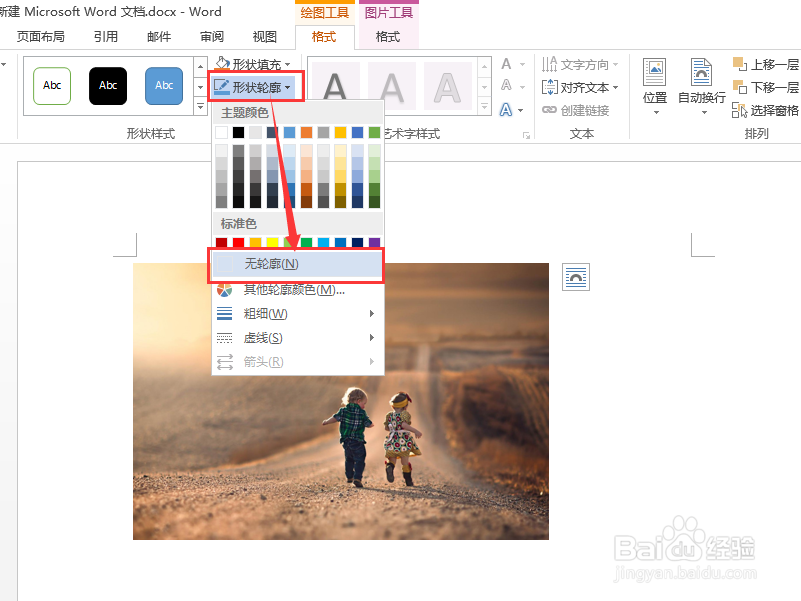This screenshot has height=601, width=801.
Task: Select the black Abc shape style
Action: click(x=107, y=86)
